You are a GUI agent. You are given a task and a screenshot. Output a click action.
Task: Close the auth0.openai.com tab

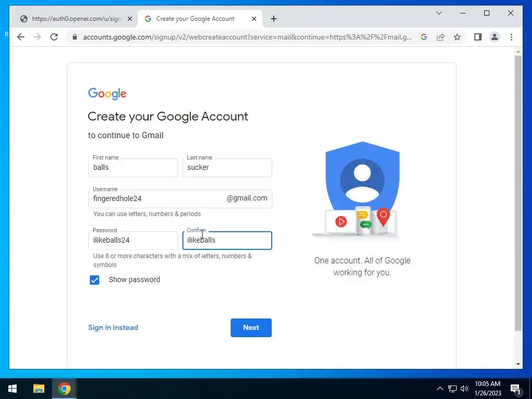pyautogui.click(x=129, y=19)
